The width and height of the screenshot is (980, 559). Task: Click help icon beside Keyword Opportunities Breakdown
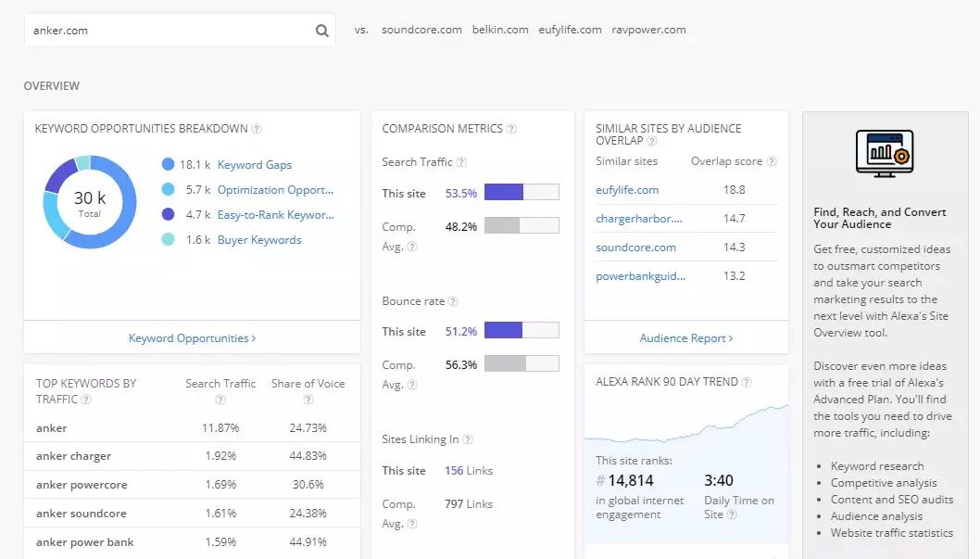257,129
